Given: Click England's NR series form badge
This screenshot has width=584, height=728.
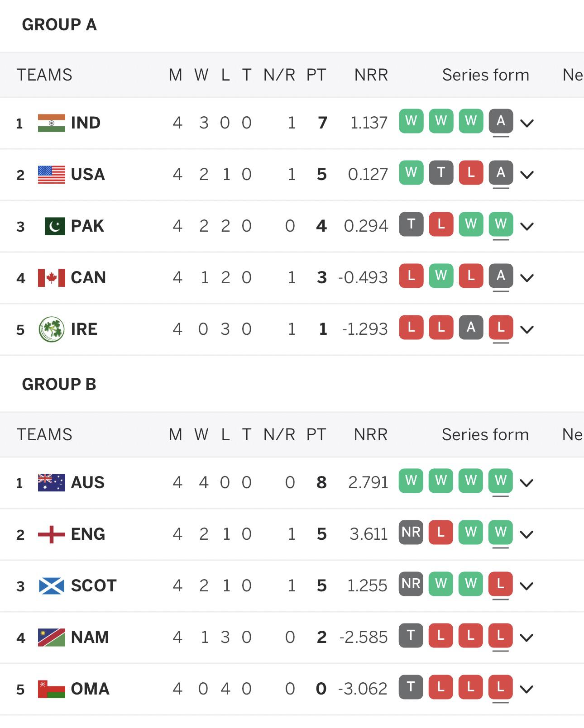Looking at the screenshot, I should point(411,532).
